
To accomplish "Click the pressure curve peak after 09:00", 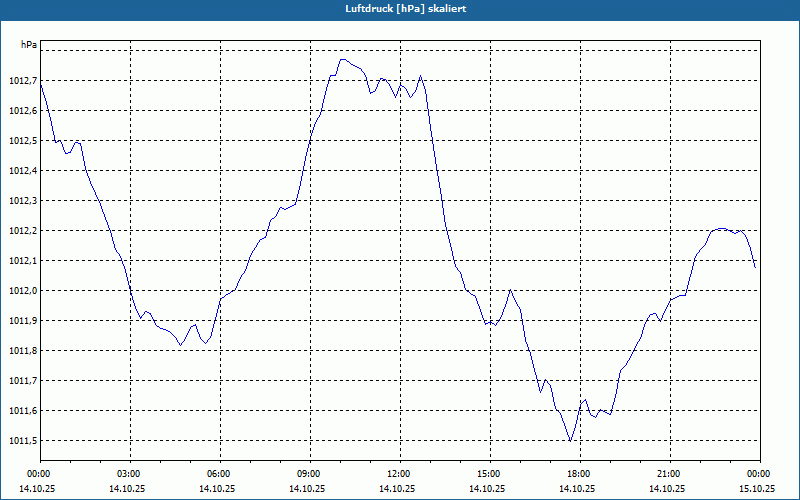I will pyautogui.click(x=342, y=60).
